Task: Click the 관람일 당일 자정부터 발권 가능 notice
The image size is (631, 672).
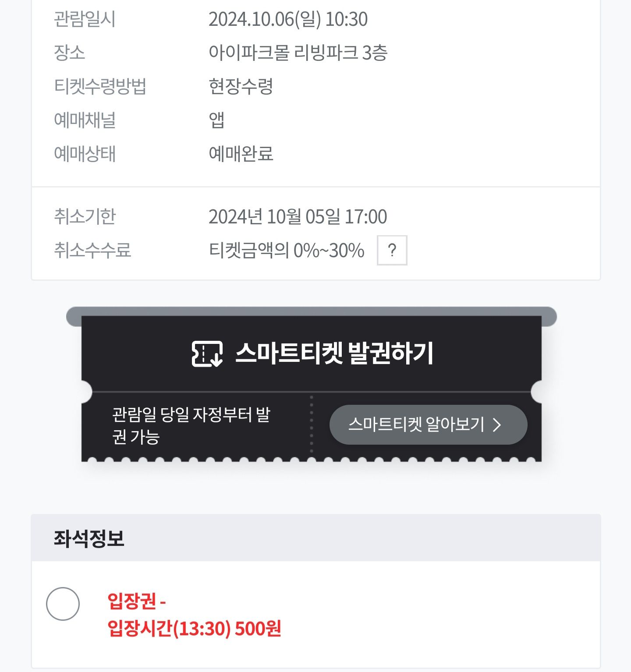Action: click(x=191, y=425)
